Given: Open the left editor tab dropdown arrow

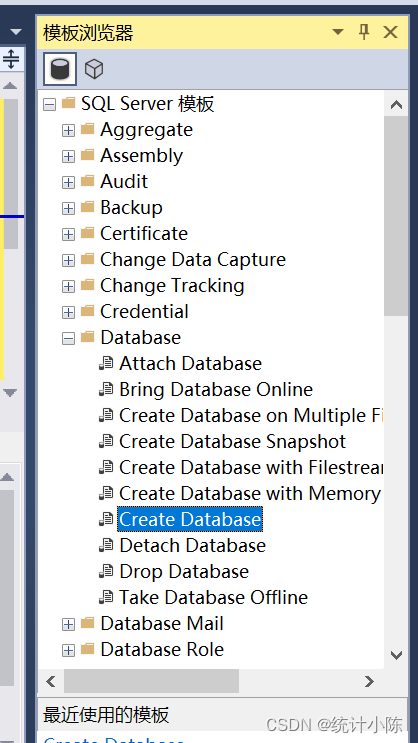Looking at the screenshot, I should (16, 32).
